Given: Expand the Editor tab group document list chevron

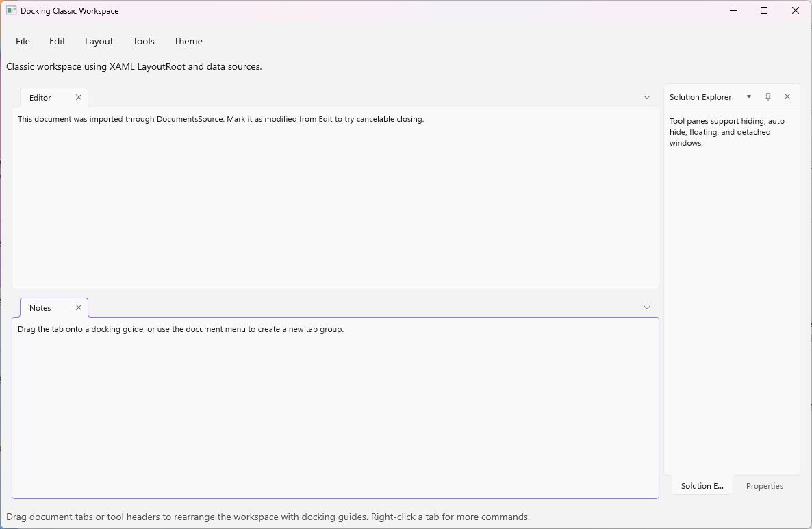Looking at the screenshot, I should (x=647, y=97).
